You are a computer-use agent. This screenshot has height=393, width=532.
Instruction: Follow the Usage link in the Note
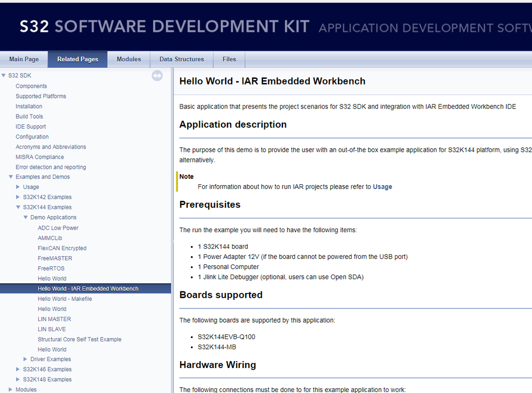click(x=382, y=187)
